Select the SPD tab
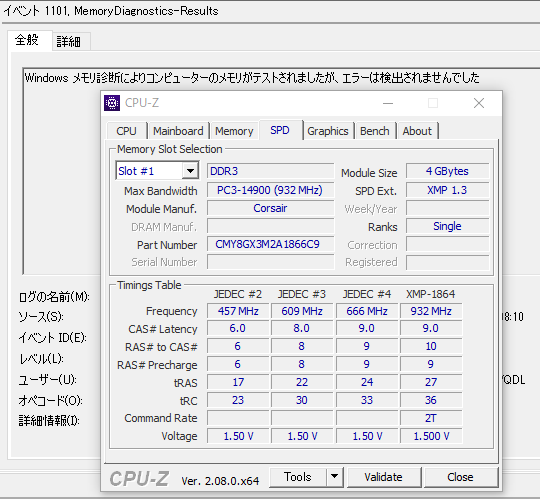 [x=280, y=130]
